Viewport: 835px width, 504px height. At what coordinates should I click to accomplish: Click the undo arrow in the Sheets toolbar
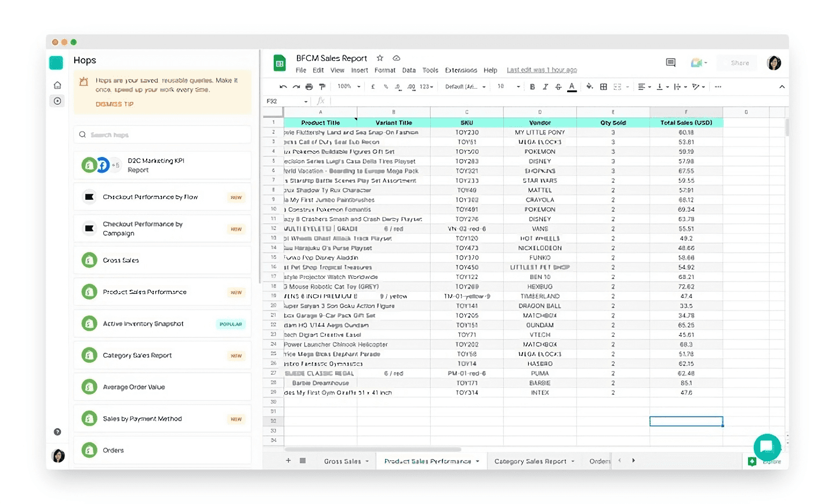pos(283,87)
